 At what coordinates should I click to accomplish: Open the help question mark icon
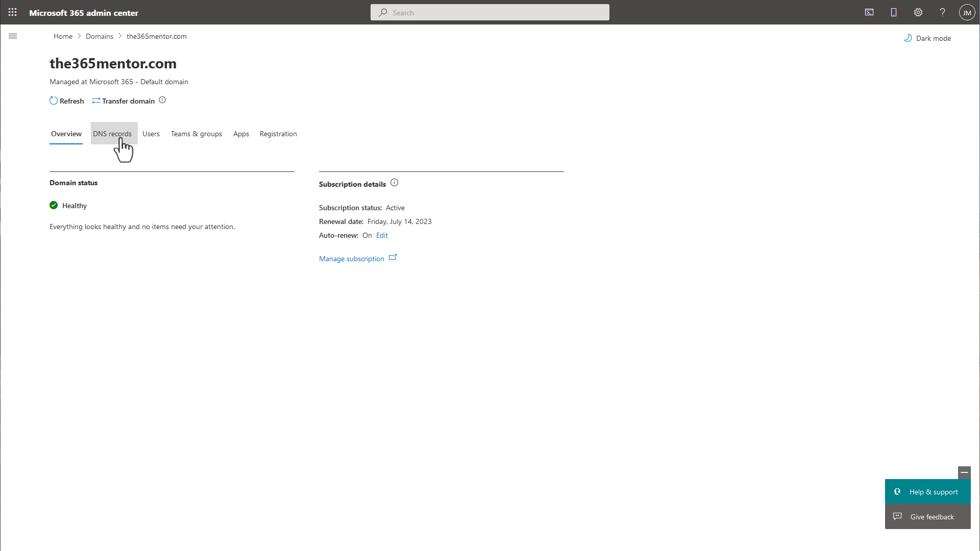pyautogui.click(x=943, y=12)
